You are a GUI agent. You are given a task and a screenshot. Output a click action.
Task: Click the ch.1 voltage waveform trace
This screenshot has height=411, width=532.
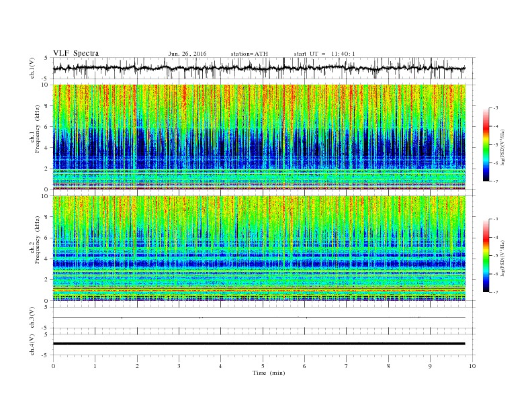click(x=259, y=68)
